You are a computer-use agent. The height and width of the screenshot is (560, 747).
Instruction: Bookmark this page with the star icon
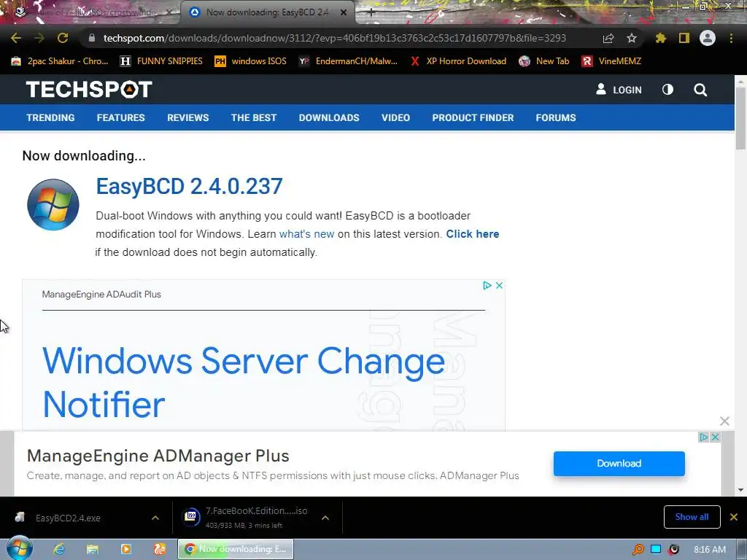click(632, 38)
